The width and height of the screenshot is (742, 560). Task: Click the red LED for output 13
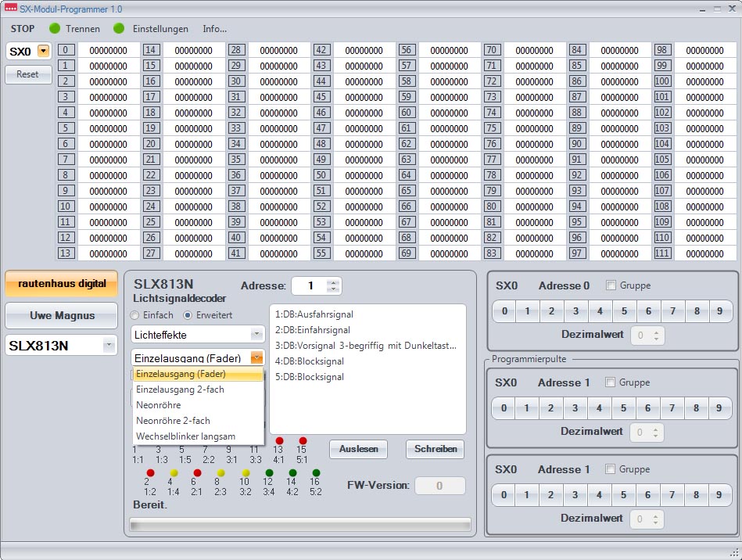[x=279, y=441]
